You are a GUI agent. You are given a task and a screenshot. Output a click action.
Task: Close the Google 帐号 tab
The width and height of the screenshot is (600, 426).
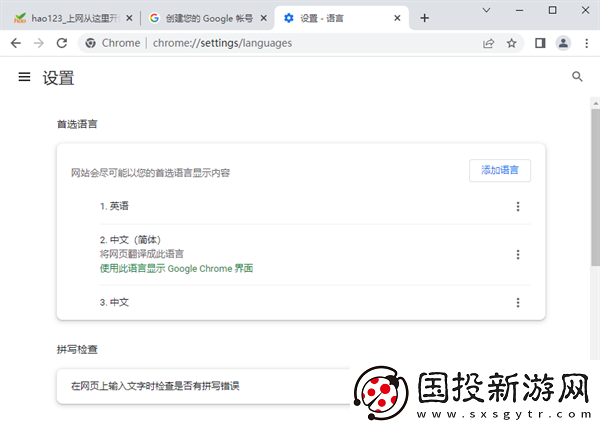264,18
